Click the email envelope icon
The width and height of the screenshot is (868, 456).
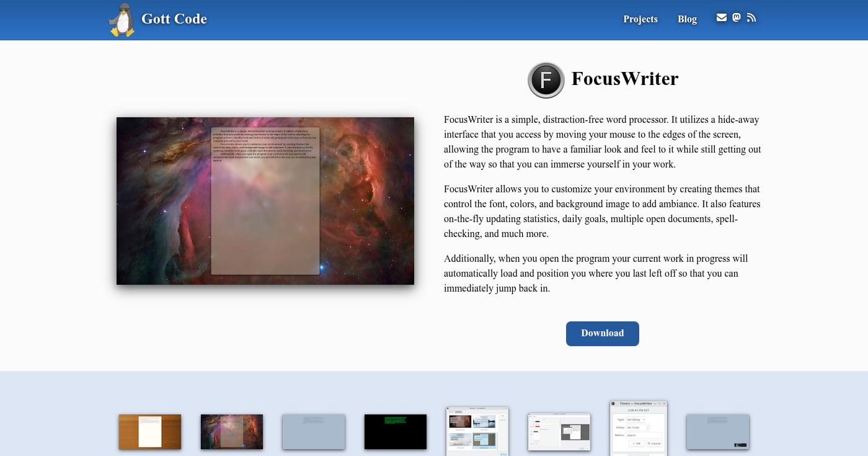click(722, 18)
